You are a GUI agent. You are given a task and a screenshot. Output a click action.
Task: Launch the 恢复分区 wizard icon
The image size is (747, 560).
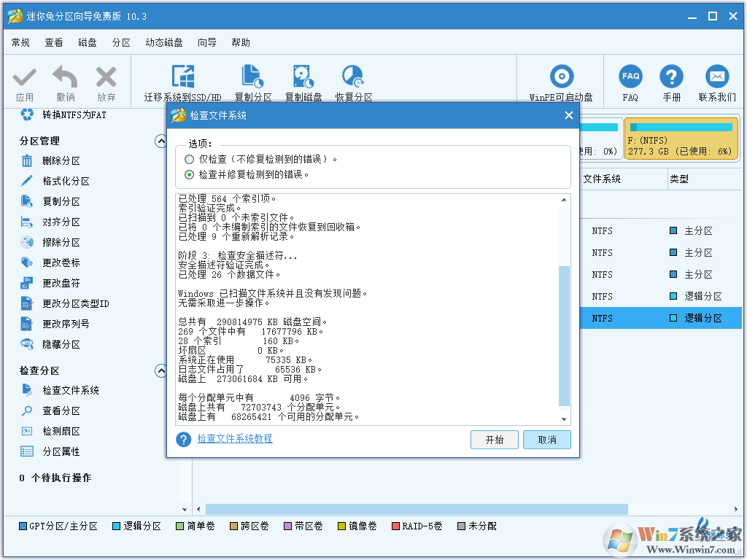point(353,77)
